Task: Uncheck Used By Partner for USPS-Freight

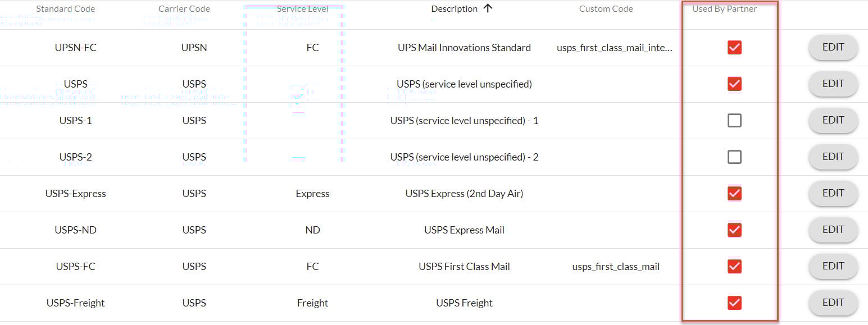Action: tap(734, 303)
